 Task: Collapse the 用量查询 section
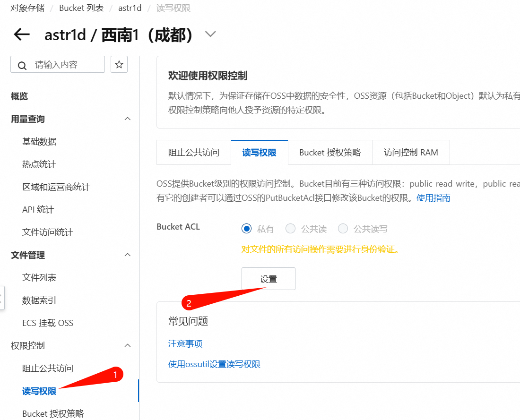pos(127,119)
